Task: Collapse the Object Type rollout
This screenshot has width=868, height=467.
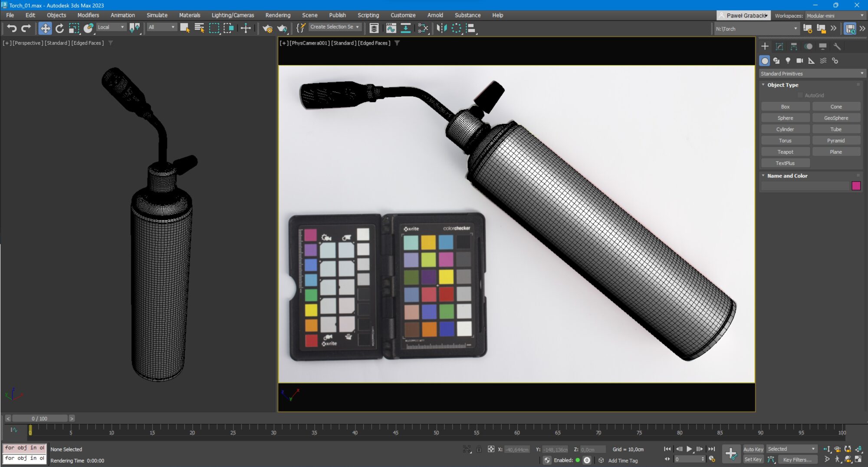Action: tap(763, 85)
